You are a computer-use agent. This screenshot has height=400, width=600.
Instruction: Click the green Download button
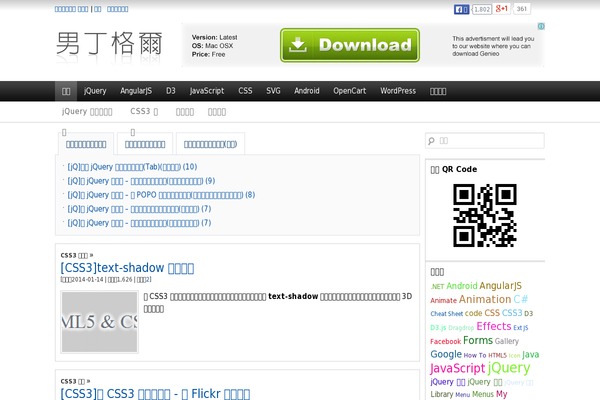(x=350, y=45)
